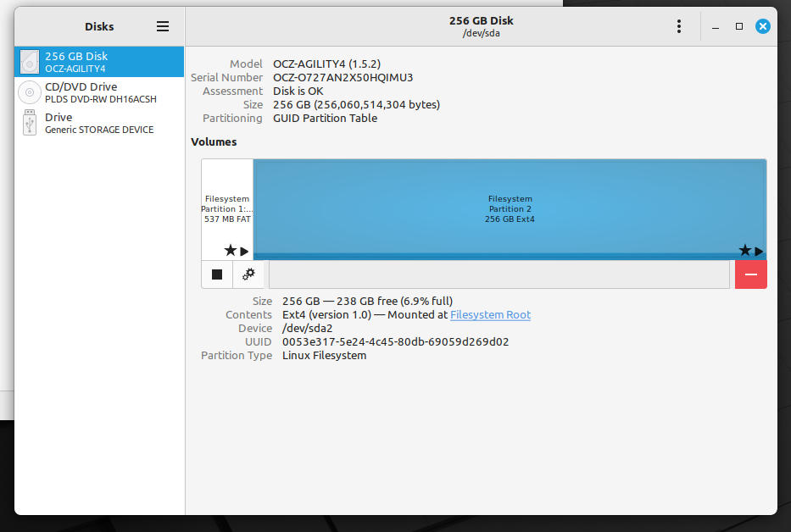The width and height of the screenshot is (791, 532).
Task: Click the star indicator on Partition 1
Action: pyautogui.click(x=229, y=250)
